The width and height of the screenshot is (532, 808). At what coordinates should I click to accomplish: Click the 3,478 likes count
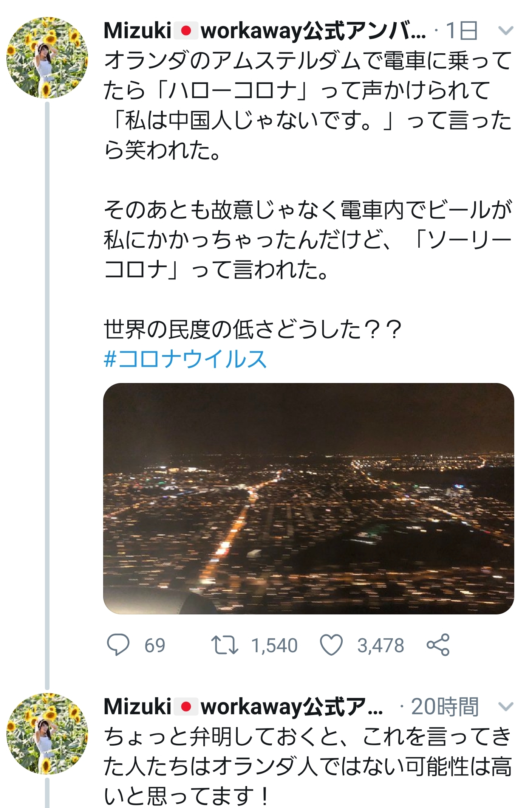tap(380, 645)
